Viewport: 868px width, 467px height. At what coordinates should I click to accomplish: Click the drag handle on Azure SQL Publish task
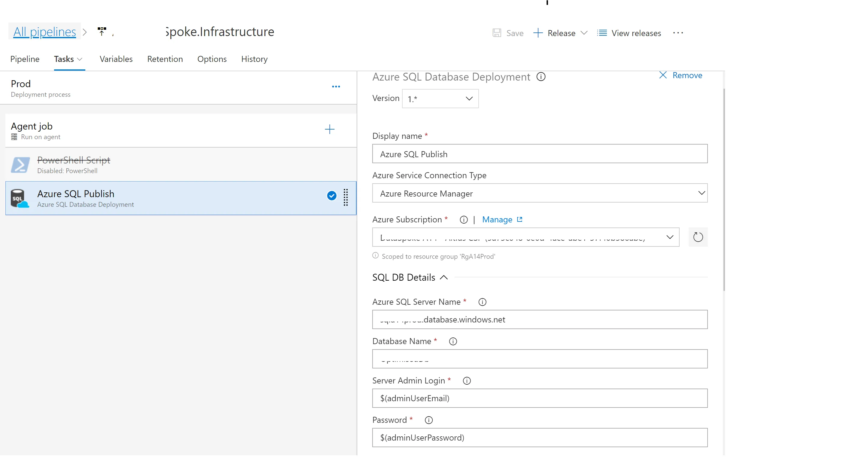coord(346,197)
